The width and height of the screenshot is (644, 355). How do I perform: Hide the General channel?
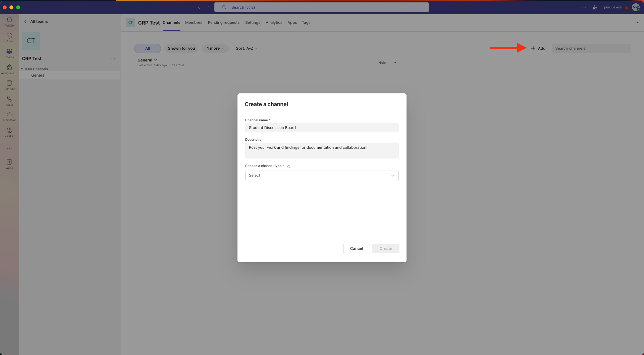(x=382, y=62)
